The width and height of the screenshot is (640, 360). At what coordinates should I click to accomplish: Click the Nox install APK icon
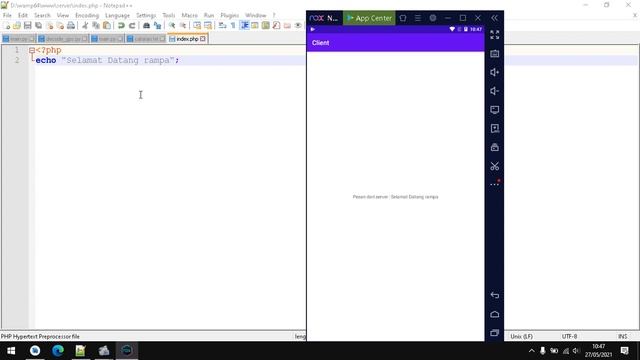point(494,129)
